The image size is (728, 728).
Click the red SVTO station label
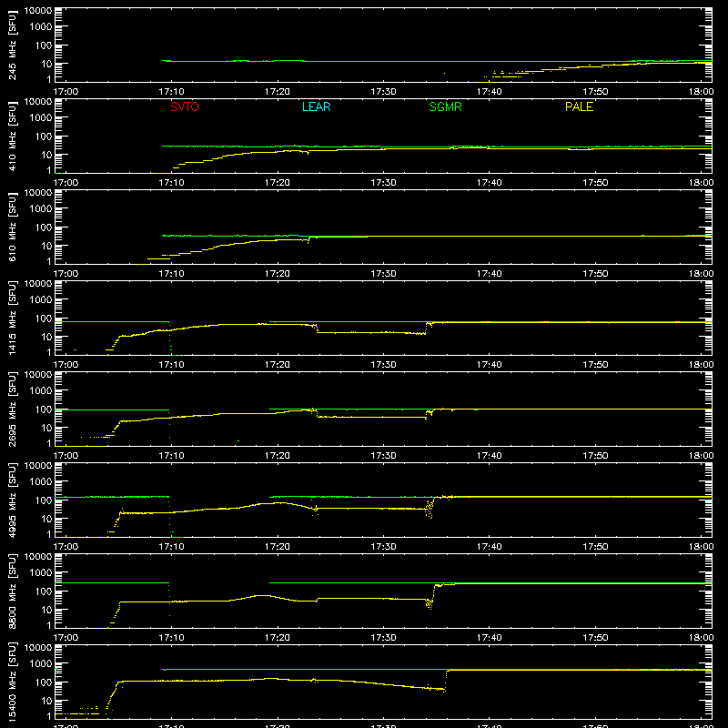185,106
